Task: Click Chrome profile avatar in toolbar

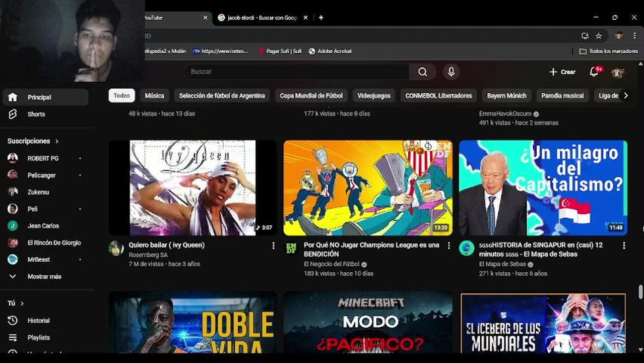Action: (619, 36)
